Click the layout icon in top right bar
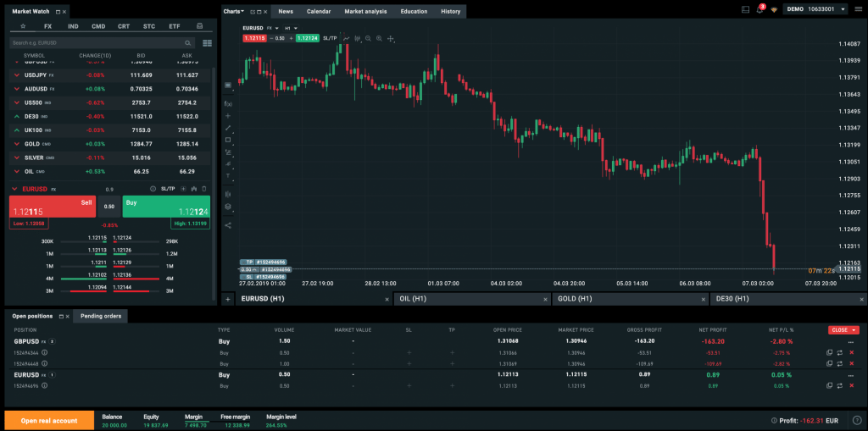 746,9
